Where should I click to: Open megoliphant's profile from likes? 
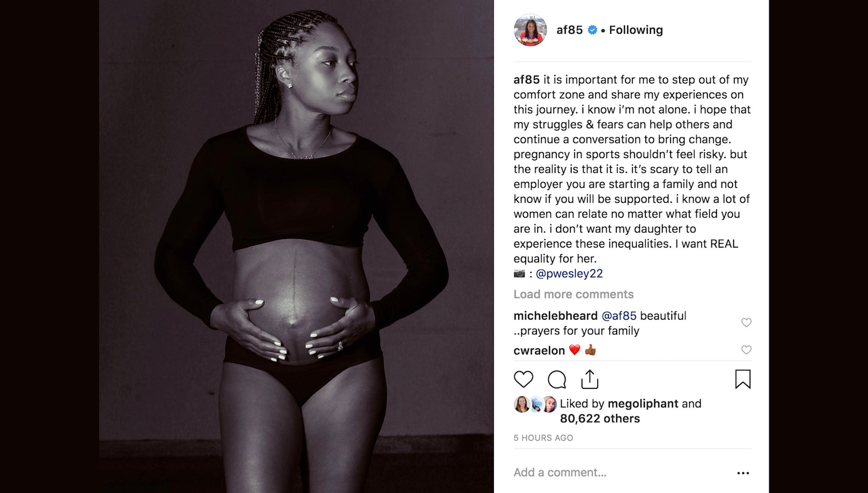(x=643, y=404)
